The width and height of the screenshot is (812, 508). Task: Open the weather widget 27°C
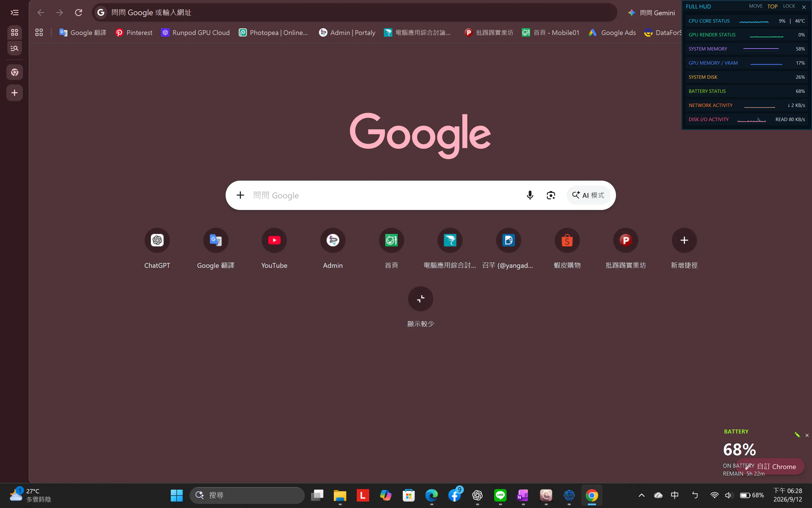point(30,495)
